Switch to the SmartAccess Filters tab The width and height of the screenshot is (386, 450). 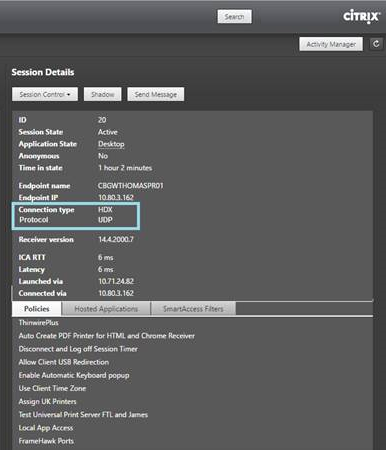pos(193,309)
